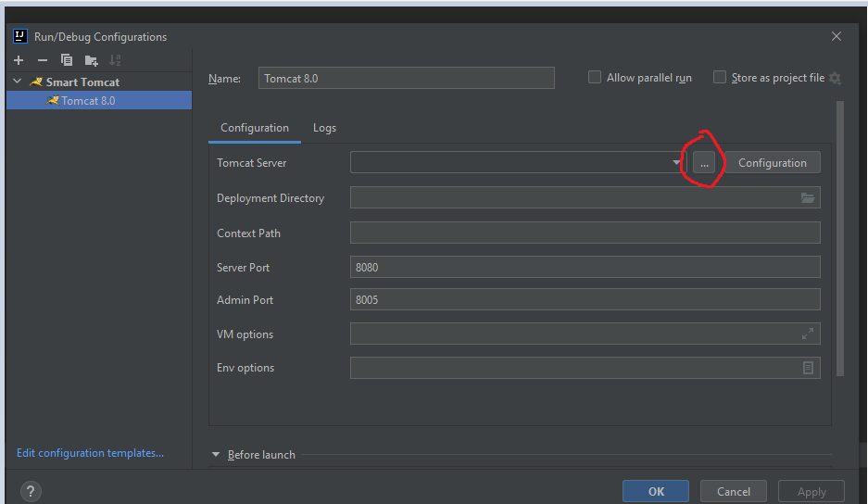This screenshot has width=868, height=504.
Task: Switch to the Logs tab
Action: (x=324, y=128)
